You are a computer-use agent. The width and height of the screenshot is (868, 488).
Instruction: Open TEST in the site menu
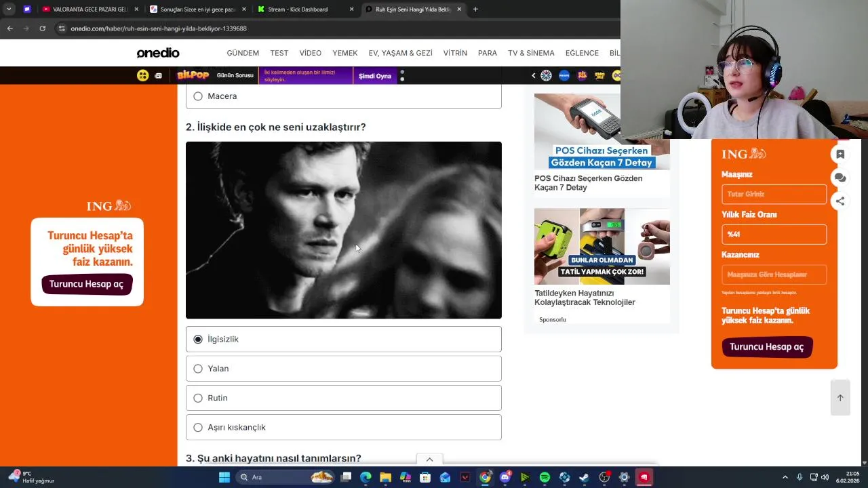[279, 53]
